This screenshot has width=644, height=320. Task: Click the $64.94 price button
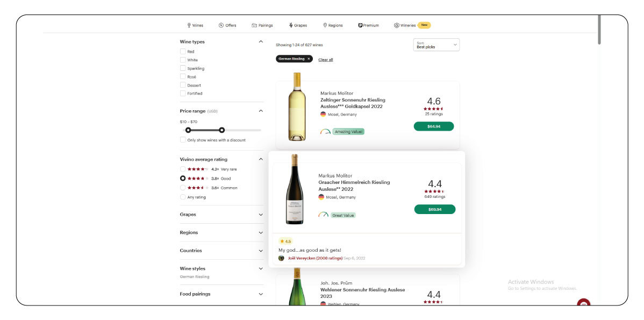(x=433, y=126)
